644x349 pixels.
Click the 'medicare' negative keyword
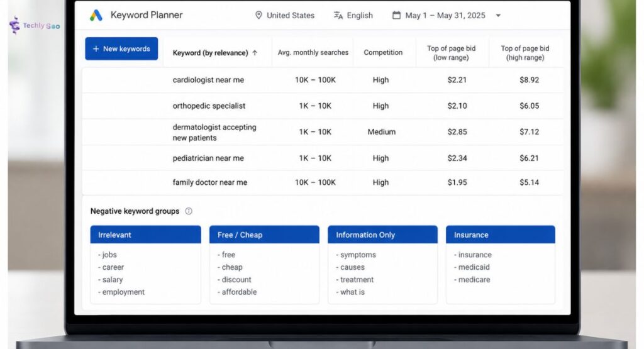(x=474, y=280)
